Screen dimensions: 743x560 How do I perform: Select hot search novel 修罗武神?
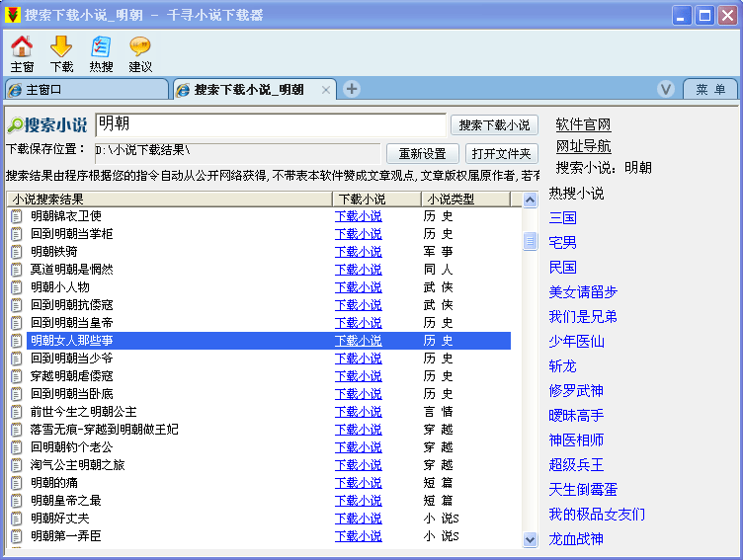click(576, 390)
